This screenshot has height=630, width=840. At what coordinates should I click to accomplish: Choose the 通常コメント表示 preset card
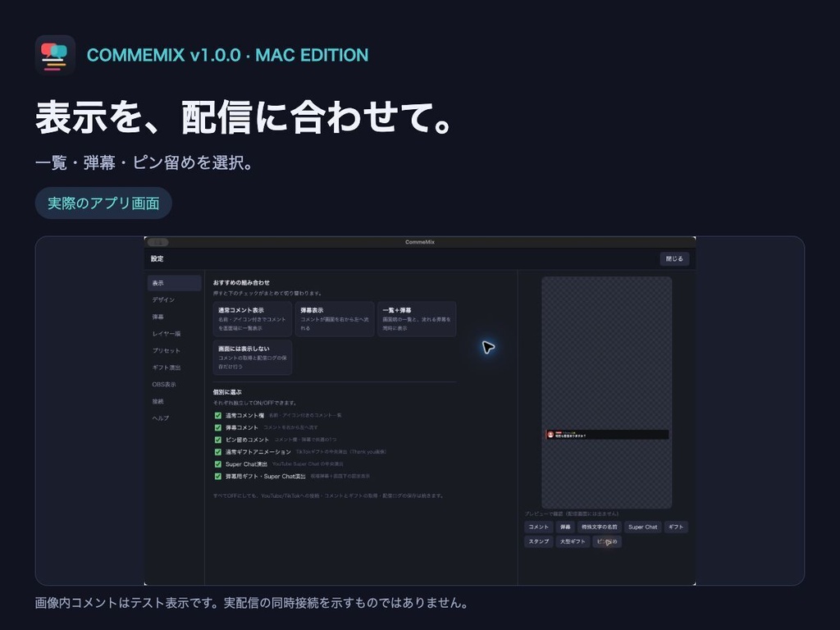coord(253,319)
